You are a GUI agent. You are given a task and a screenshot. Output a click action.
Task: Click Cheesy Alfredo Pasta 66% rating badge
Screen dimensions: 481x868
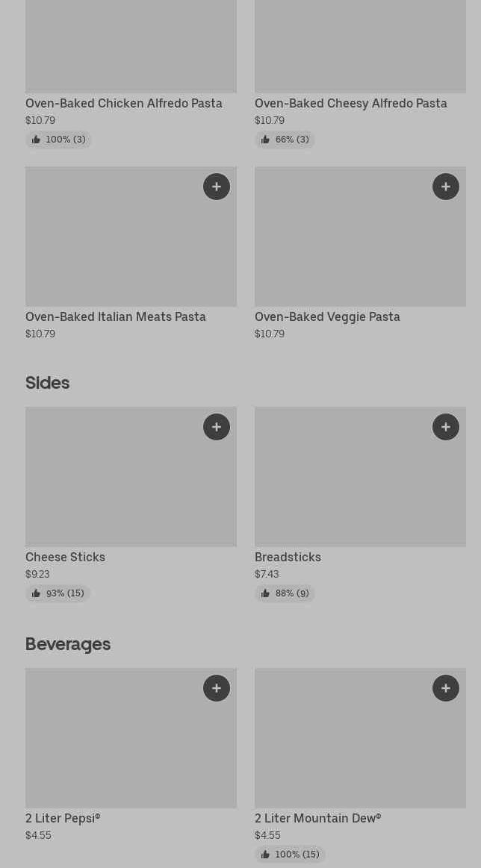[285, 140]
